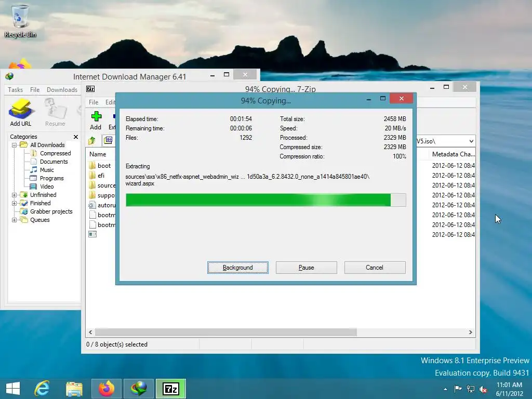Expand the Finished category node
This screenshot has height=399, width=532.
click(x=14, y=203)
